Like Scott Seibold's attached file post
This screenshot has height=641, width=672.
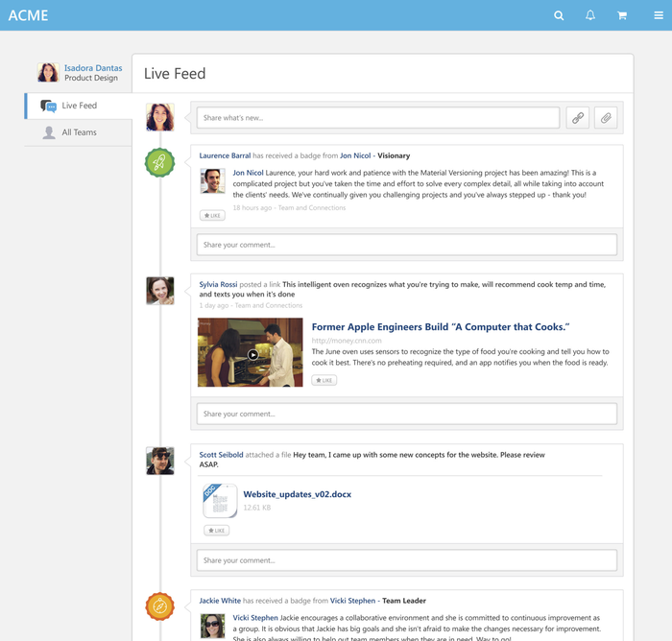(216, 531)
